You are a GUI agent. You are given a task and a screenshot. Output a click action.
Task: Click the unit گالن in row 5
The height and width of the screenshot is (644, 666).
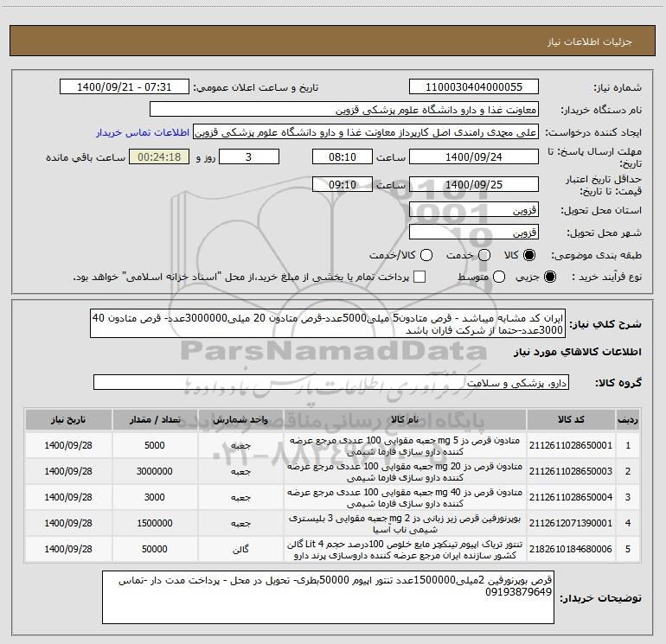(x=240, y=549)
